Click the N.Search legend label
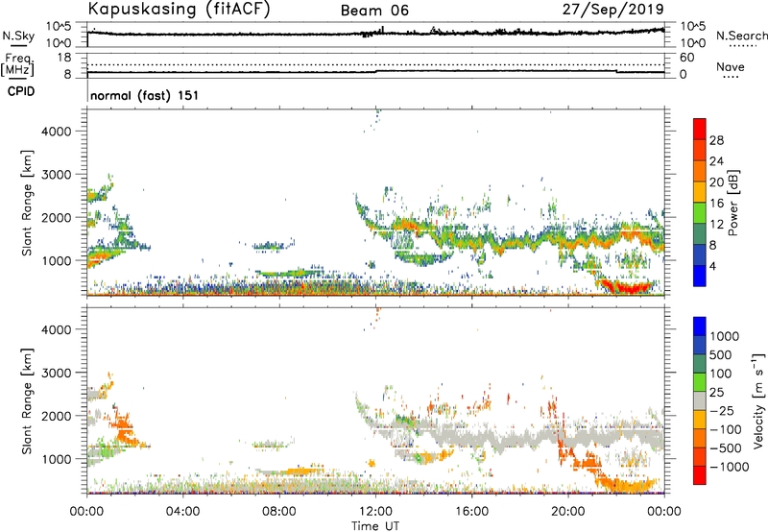Image resolution: width=768 pixels, height=532 pixels. [741, 36]
